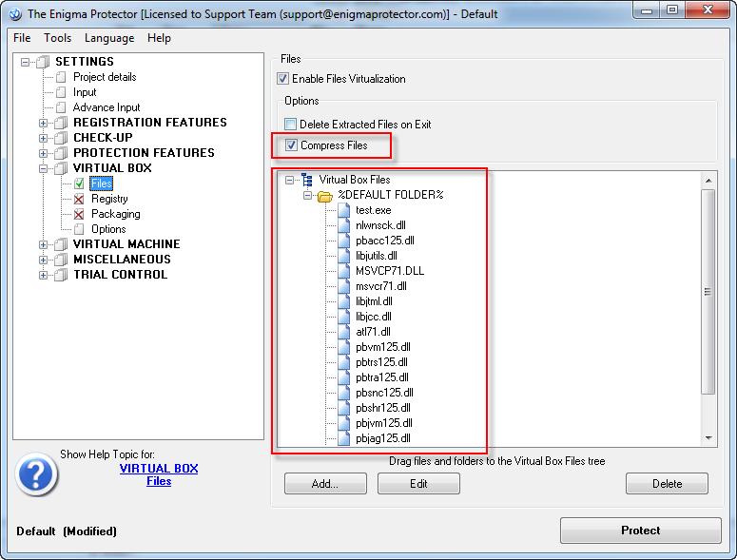Click the file list scroll down arrow
The width and height of the screenshot is (737, 560).
[x=708, y=438]
